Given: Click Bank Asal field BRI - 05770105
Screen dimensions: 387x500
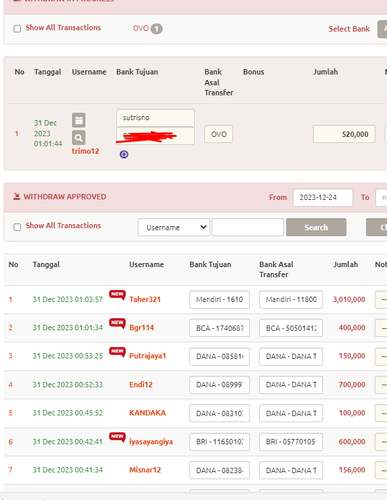Looking at the screenshot, I should point(291,442).
